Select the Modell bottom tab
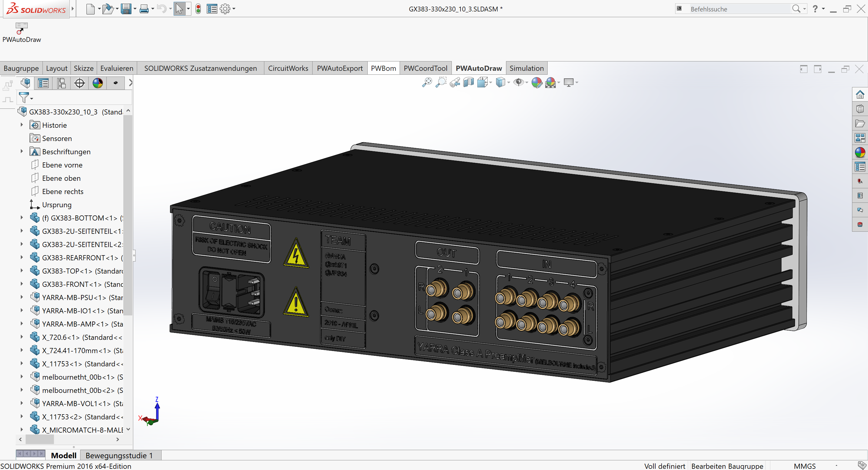868x470 pixels. pos(64,455)
